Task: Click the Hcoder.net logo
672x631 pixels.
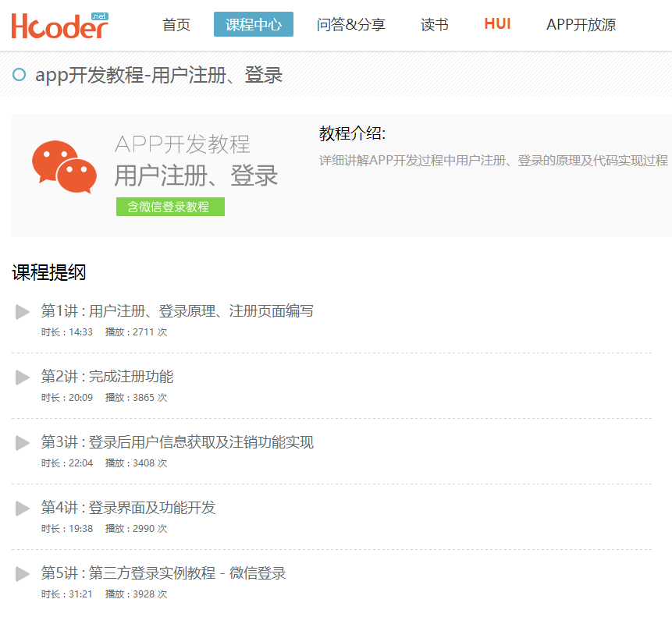Action: click(59, 26)
